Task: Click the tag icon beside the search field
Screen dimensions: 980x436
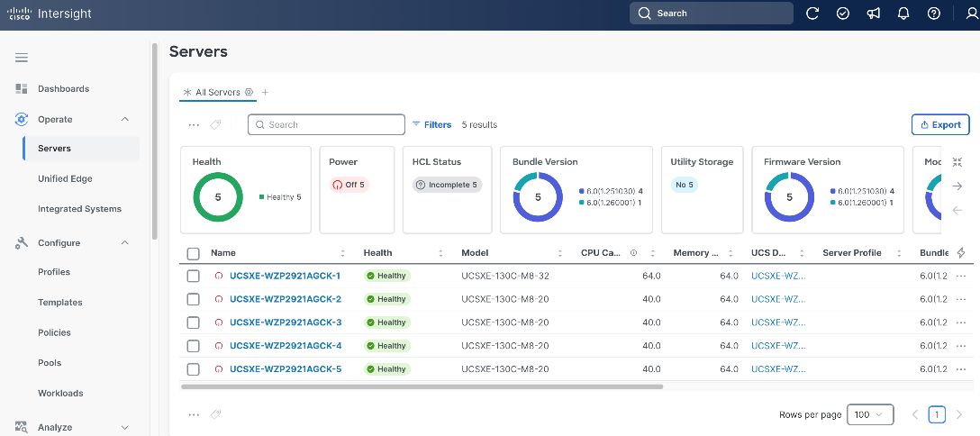Action: pyautogui.click(x=215, y=125)
